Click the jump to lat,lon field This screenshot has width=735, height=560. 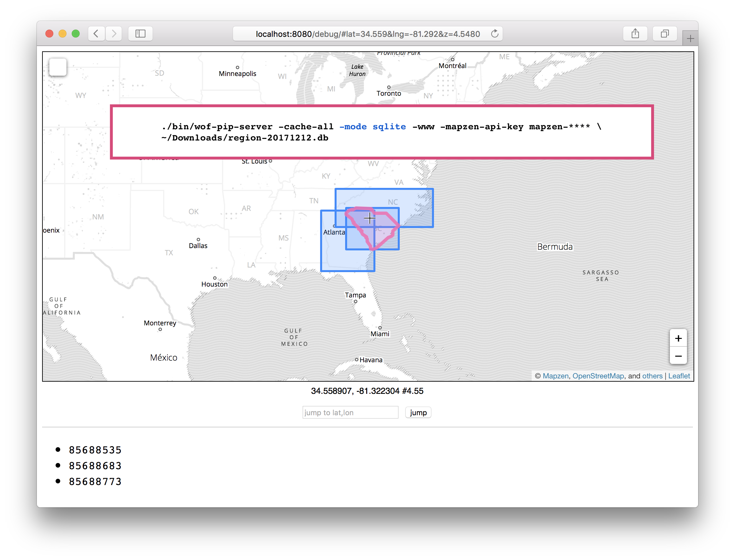point(350,412)
